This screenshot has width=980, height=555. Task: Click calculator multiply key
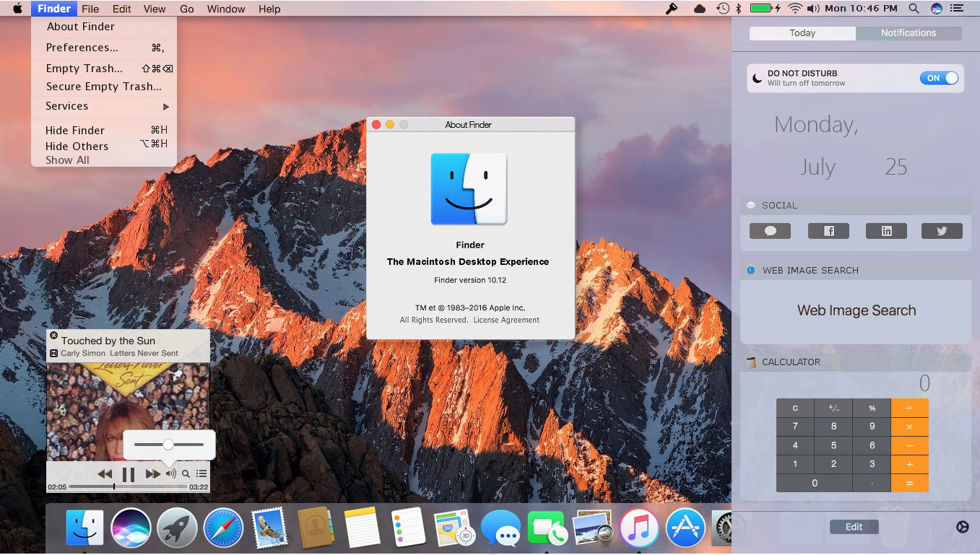909,427
